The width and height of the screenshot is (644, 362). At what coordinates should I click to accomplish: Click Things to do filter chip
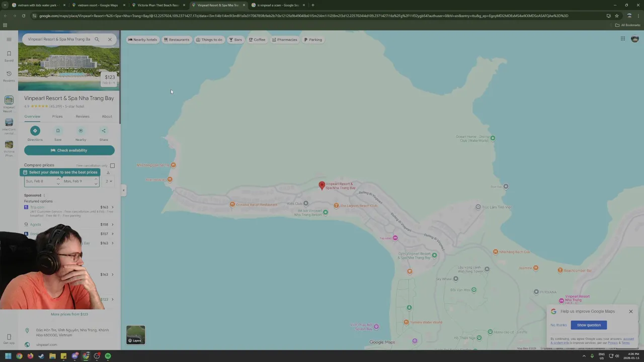pyautogui.click(x=209, y=40)
